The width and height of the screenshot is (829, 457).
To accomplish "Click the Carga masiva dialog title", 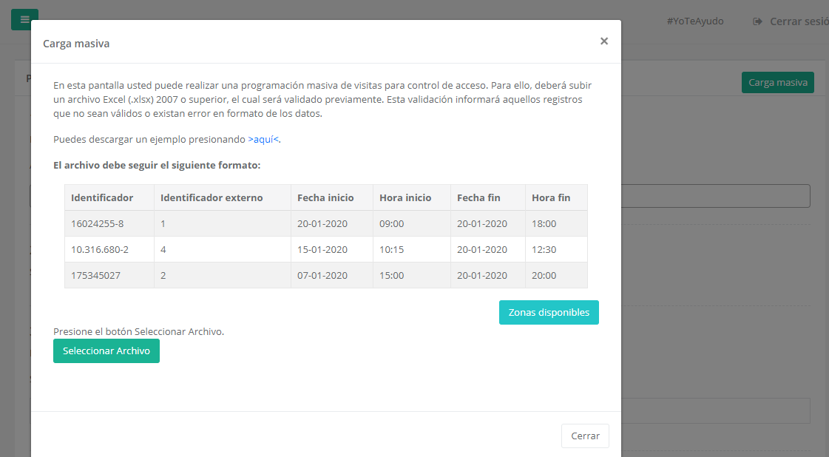I will coord(76,44).
